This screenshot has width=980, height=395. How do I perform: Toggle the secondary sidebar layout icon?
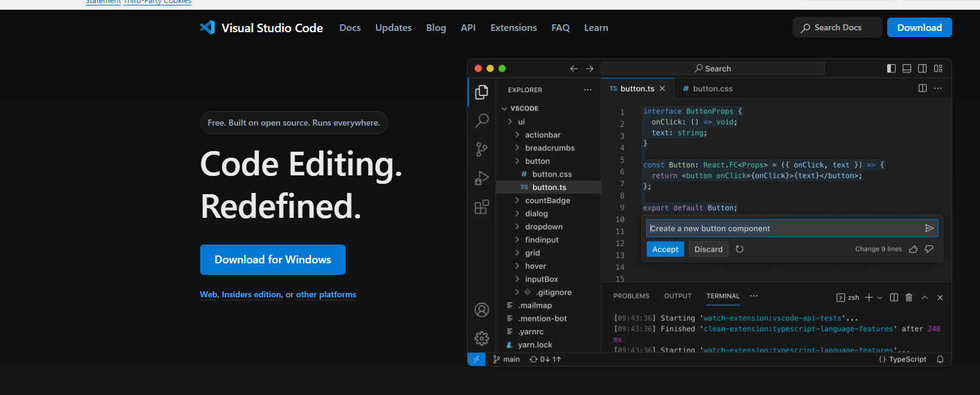tap(922, 69)
